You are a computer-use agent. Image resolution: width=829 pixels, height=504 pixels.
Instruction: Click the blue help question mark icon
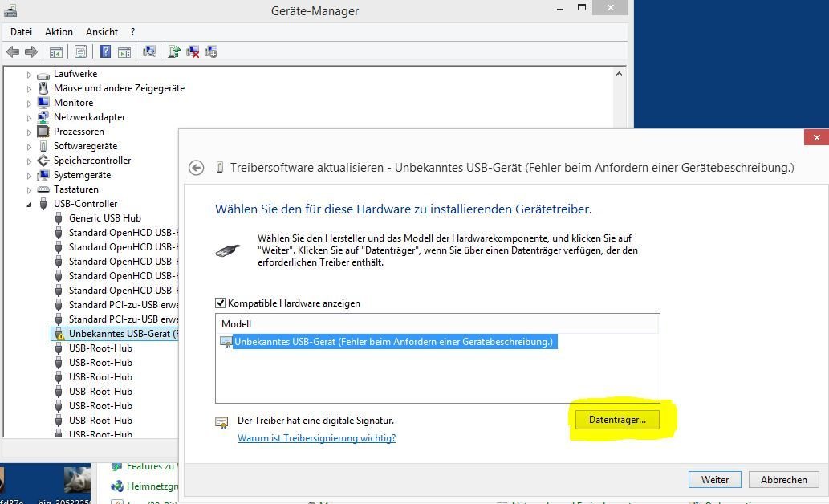pyautogui.click(x=105, y=52)
